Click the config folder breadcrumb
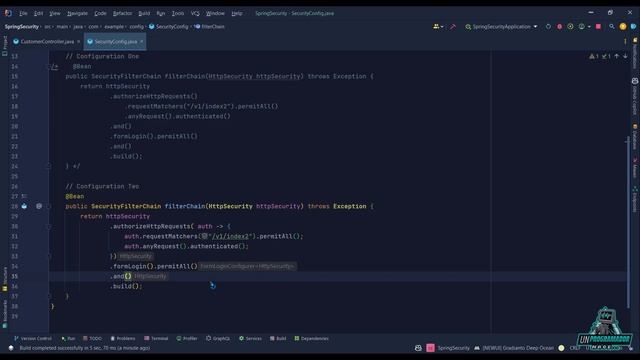The image size is (640, 360). 136,27
